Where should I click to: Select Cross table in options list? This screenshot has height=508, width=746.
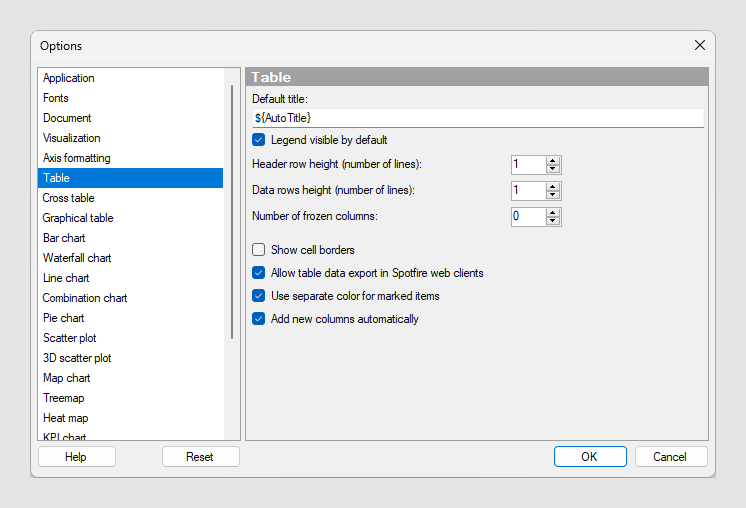[x=69, y=198]
